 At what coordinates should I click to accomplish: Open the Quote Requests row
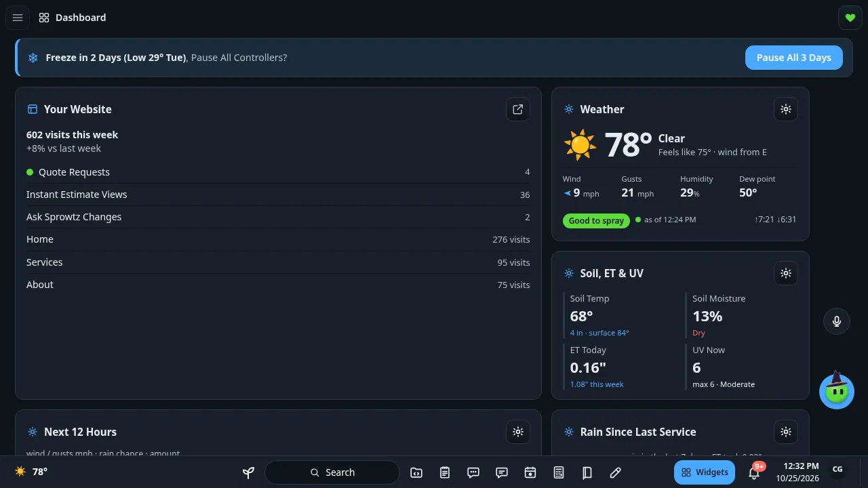(278, 172)
